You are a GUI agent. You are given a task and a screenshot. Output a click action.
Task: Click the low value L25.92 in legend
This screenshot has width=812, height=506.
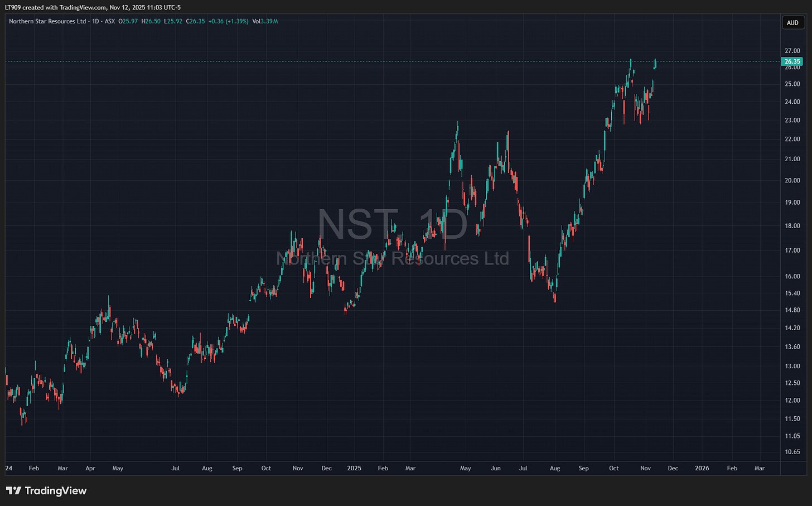173,21
